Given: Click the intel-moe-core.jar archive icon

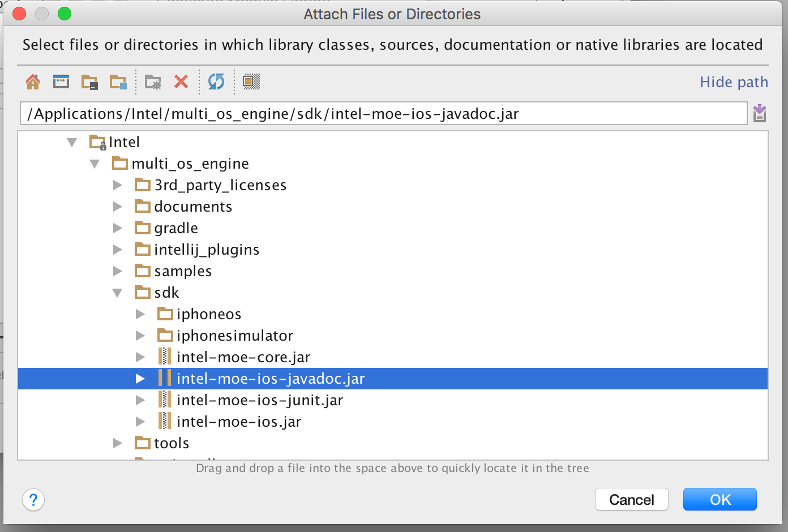Looking at the screenshot, I should [x=165, y=357].
